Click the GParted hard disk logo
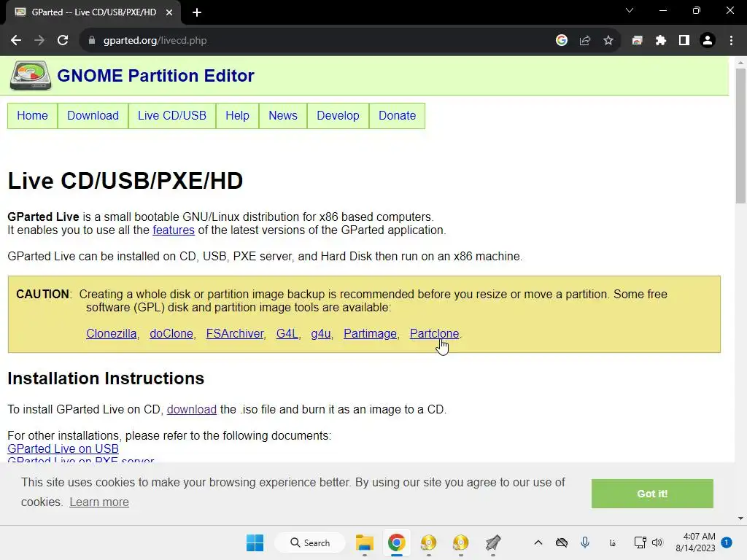The image size is (747, 560). (x=31, y=75)
